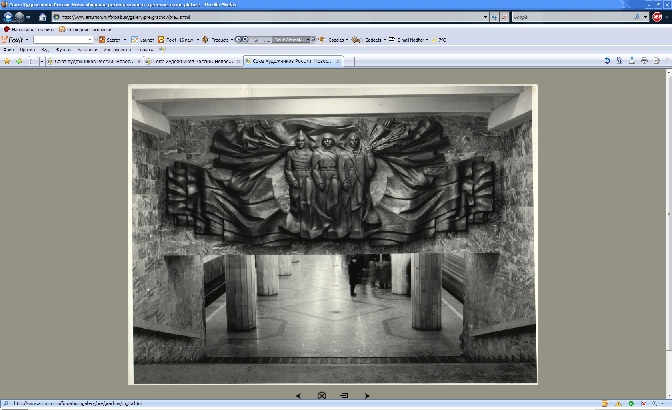The image size is (672, 410).
Task: Go to the previous gallery image arrow
Action: tap(299, 396)
